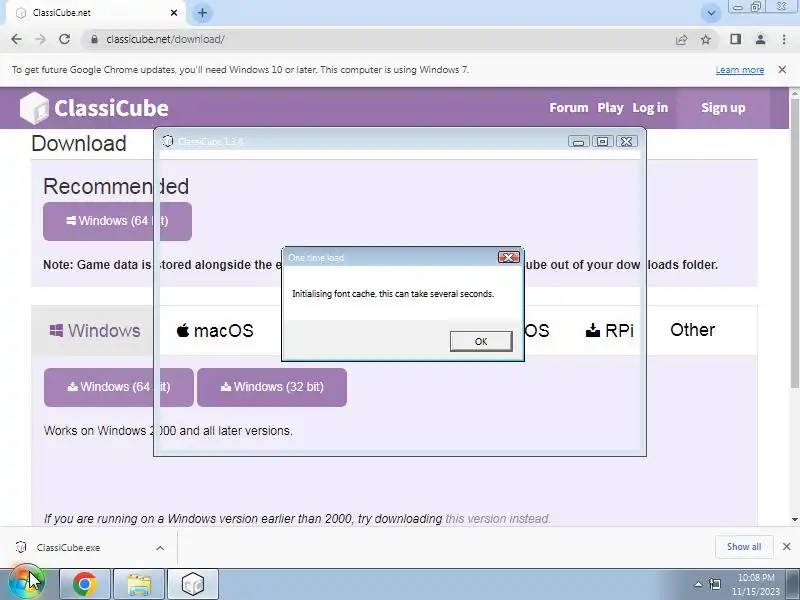This screenshot has height=600, width=800.
Task: Open File Explorer from the taskbar
Action: click(x=139, y=584)
